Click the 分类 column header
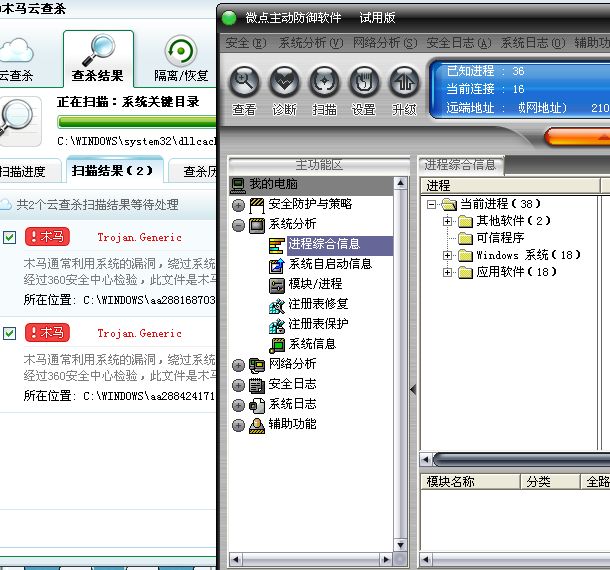610x570 pixels. click(550, 482)
